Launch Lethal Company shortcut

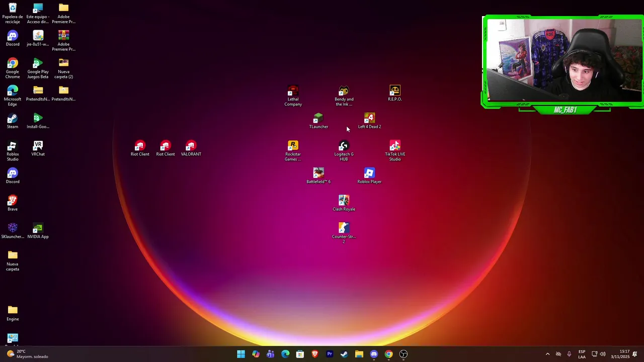tap(293, 96)
